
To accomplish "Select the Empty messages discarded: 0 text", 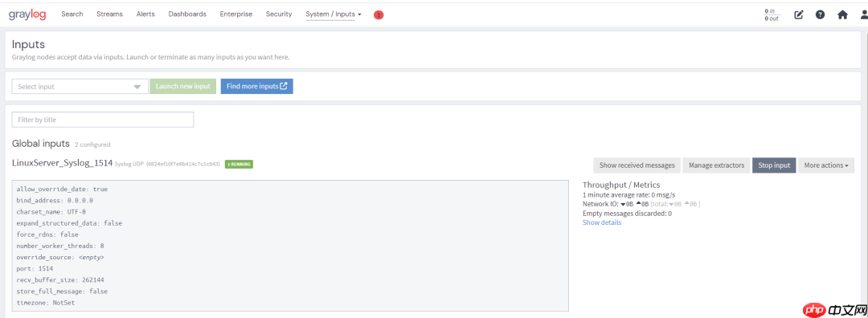I will click(627, 214).
